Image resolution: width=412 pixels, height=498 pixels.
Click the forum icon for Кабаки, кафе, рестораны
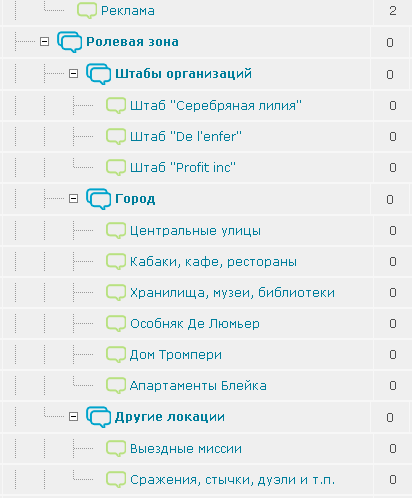coord(116,262)
